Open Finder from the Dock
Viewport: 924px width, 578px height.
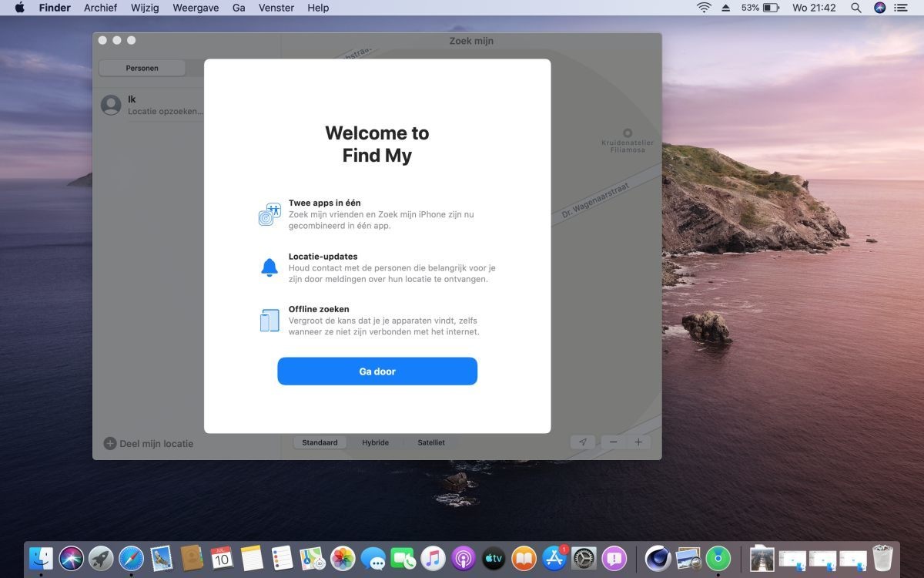pyautogui.click(x=41, y=558)
